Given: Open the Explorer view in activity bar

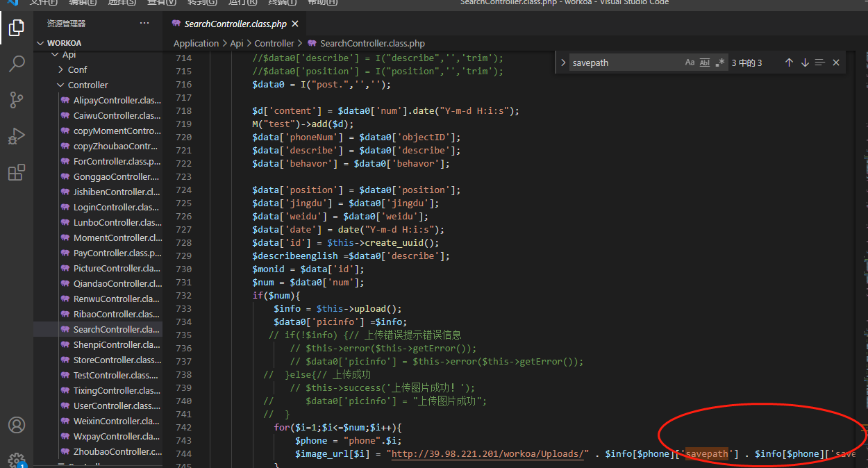Looking at the screenshot, I should tap(16, 28).
